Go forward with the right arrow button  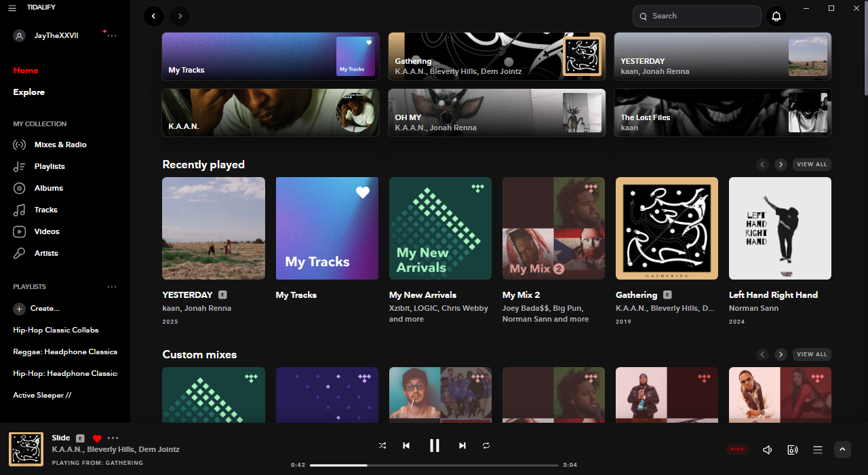click(180, 16)
